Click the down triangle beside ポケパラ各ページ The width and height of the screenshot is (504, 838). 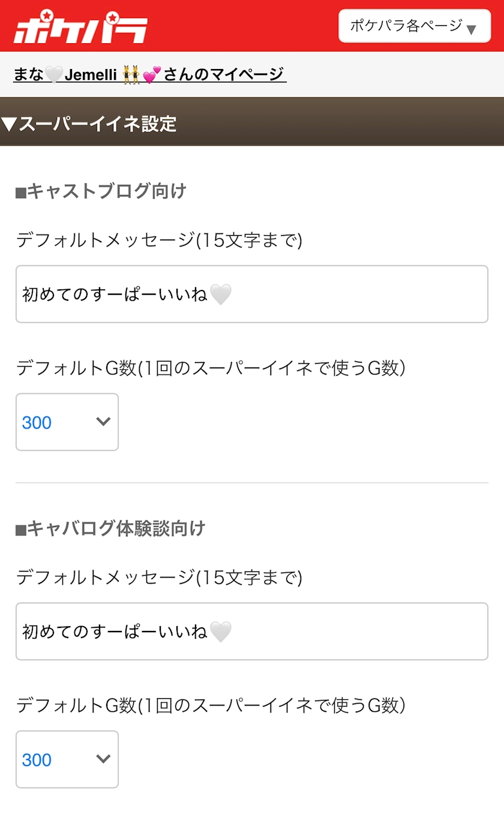coord(471,29)
